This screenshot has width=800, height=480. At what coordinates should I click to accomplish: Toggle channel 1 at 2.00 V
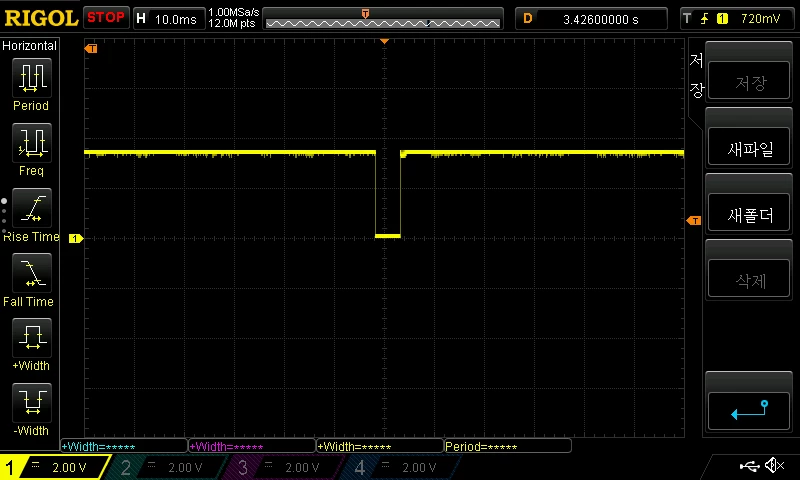(56, 467)
